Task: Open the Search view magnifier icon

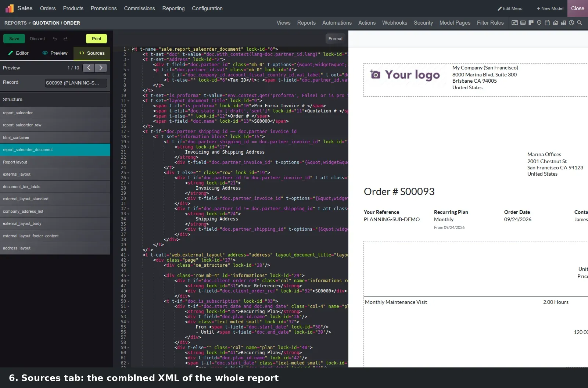Action: (x=580, y=23)
